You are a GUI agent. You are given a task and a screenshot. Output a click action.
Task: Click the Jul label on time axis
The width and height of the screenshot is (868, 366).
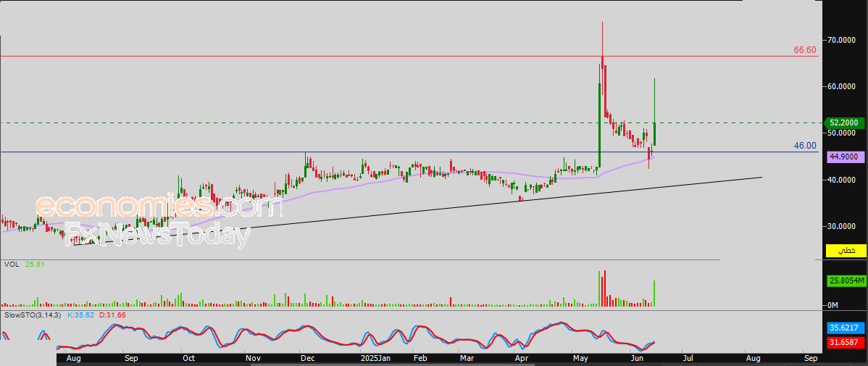pyautogui.click(x=688, y=358)
